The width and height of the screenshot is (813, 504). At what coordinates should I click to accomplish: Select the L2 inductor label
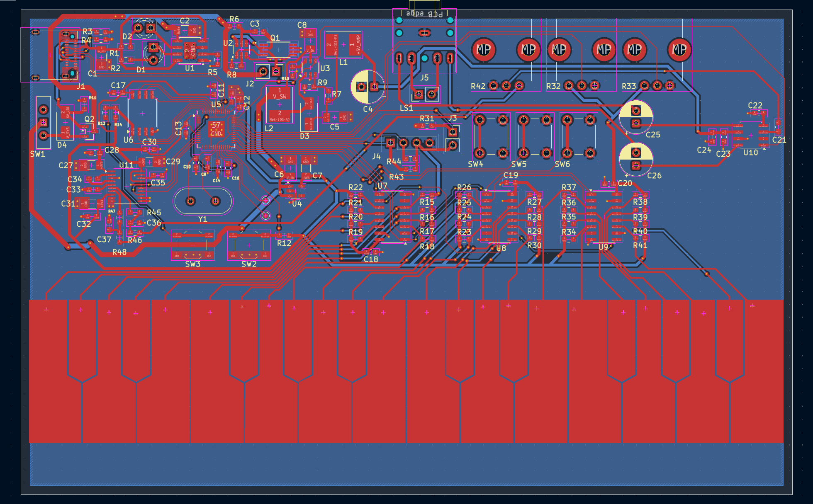click(269, 128)
